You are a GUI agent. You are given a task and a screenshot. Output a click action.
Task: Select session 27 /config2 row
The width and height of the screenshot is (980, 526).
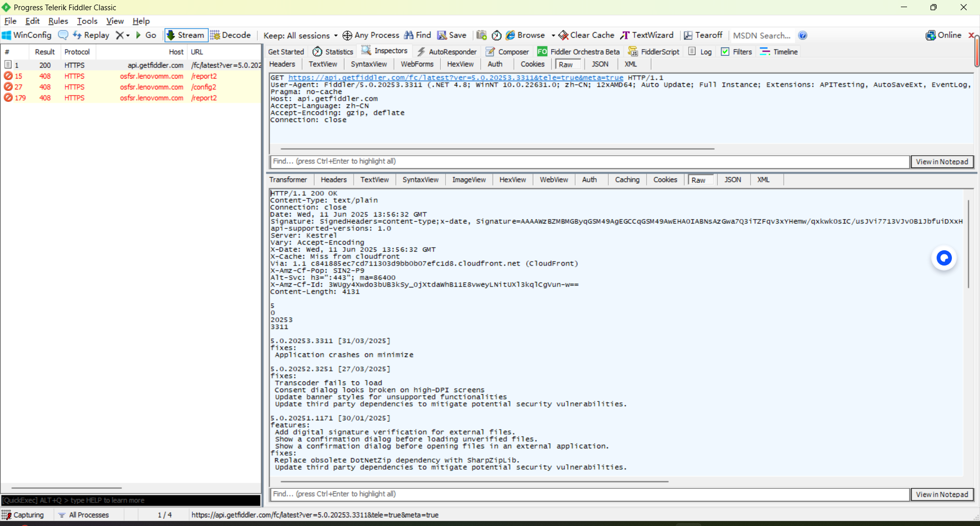131,87
